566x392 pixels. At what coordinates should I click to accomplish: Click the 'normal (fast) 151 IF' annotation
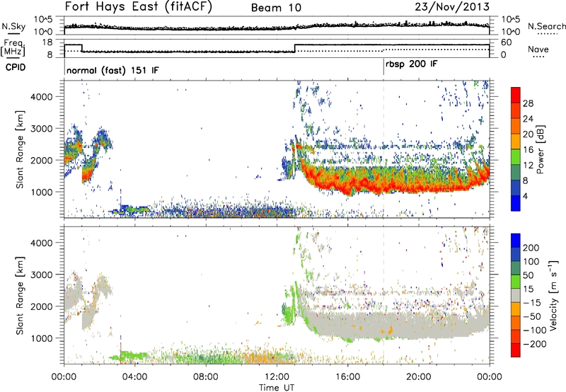[x=112, y=70]
